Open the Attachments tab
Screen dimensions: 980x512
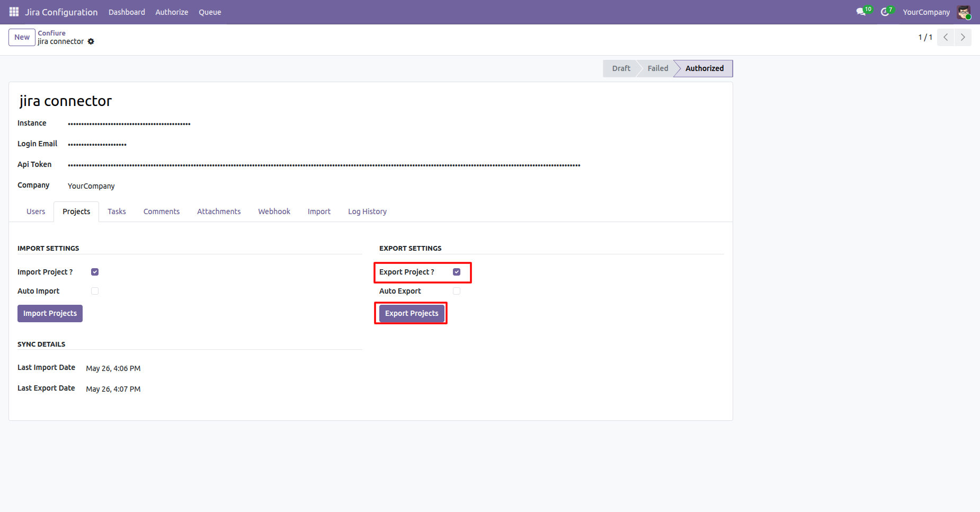coord(219,211)
